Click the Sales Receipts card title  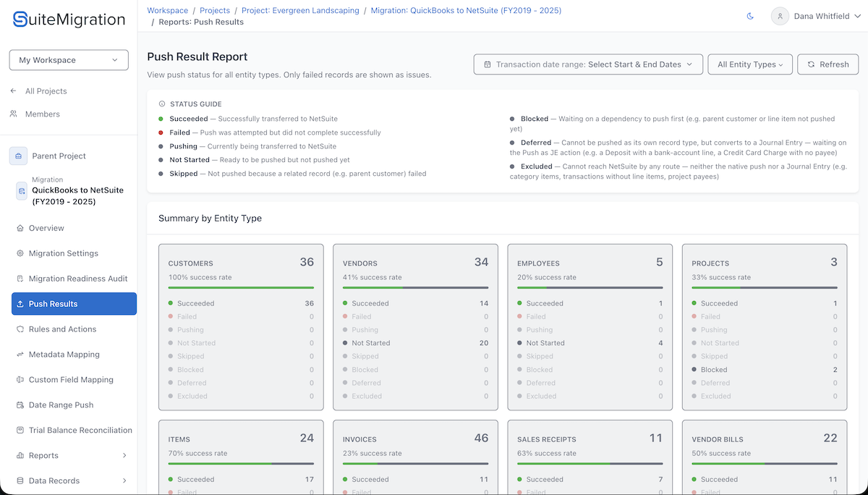tap(548, 439)
